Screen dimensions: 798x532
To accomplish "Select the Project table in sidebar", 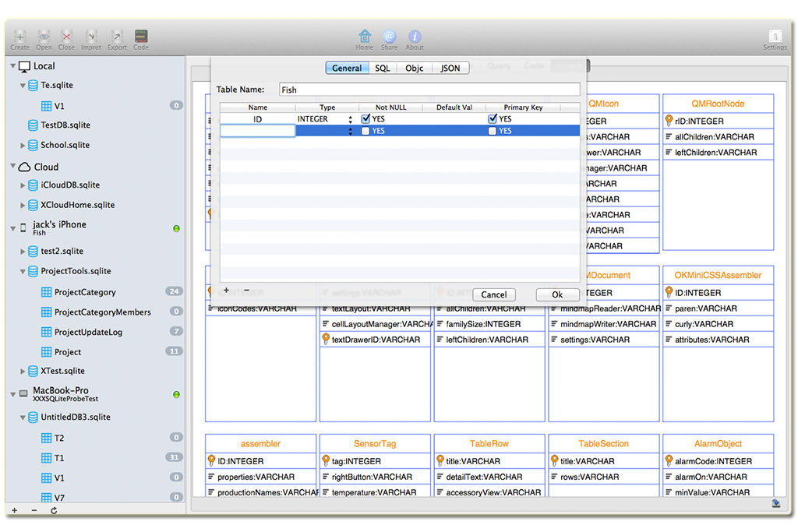I will click(68, 352).
